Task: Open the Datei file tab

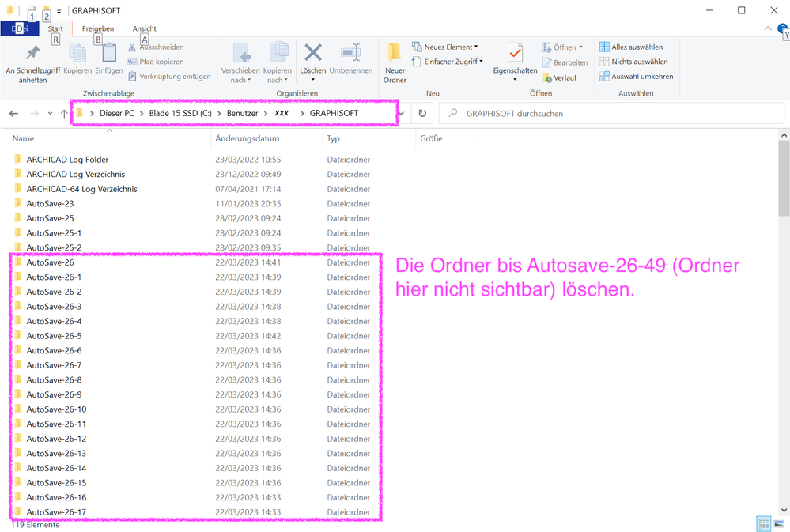Action: (20, 28)
